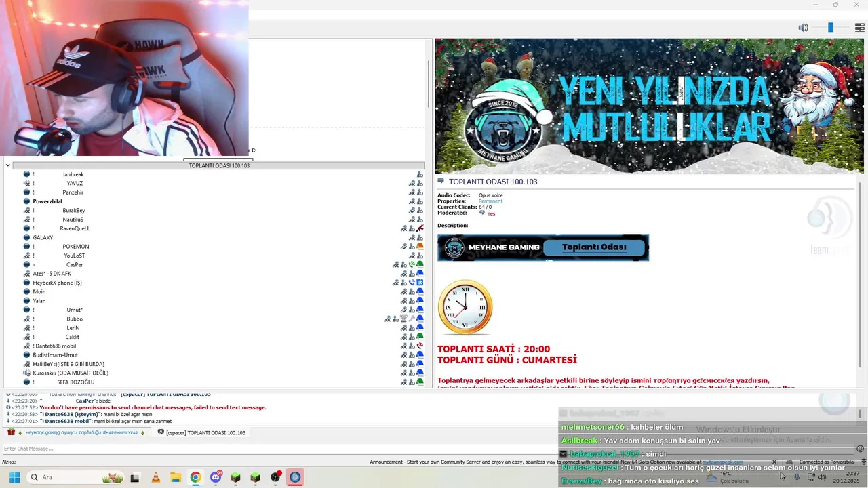Select user Caklit in channel list

(x=73, y=337)
